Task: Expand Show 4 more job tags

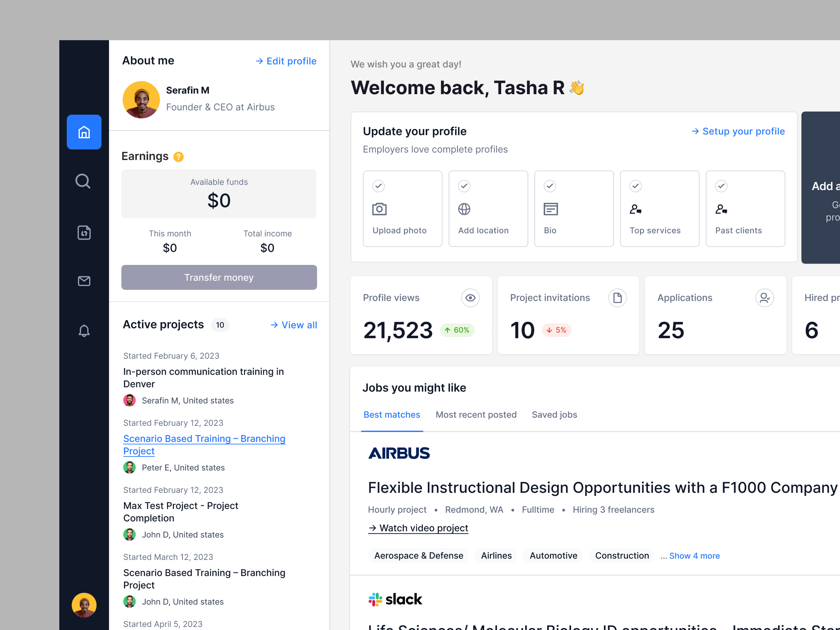Action: tap(694, 555)
